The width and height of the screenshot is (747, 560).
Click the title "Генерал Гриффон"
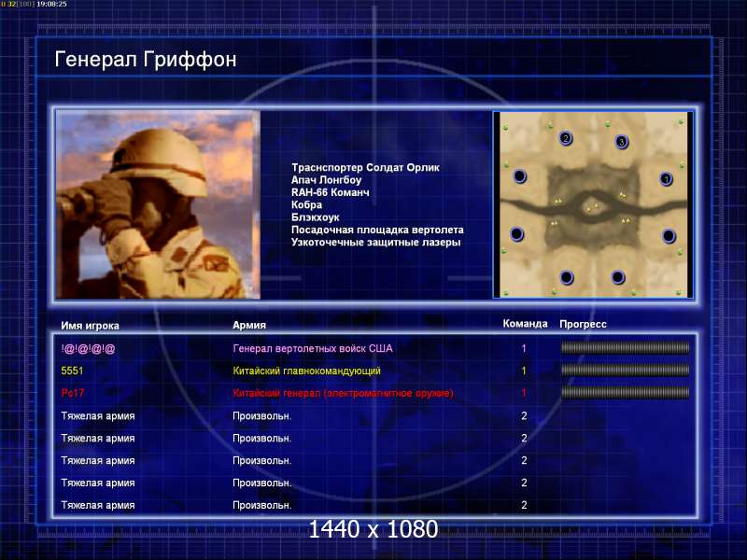pos(146,60)
